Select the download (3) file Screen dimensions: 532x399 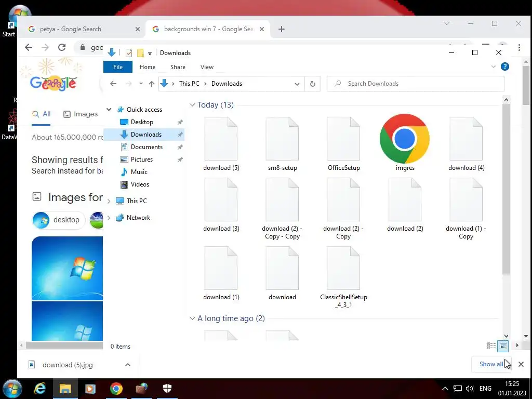coord(221,205)
